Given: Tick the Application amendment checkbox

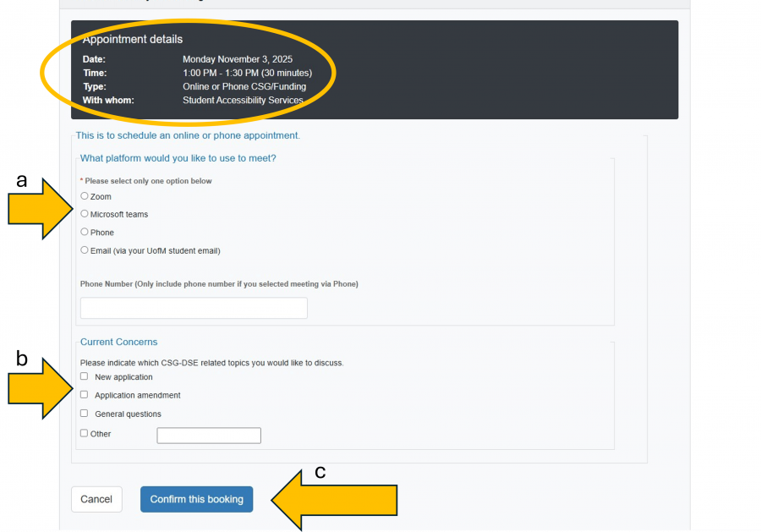Looking at the screenshot, I should pyautogui.click(x=85, y=395).
